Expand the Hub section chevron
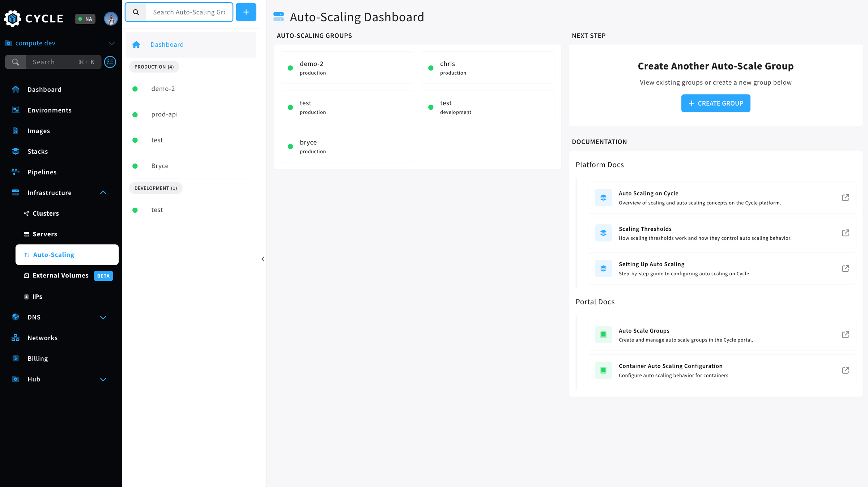This screenshot has width=868, height=487. click(103, 379)
